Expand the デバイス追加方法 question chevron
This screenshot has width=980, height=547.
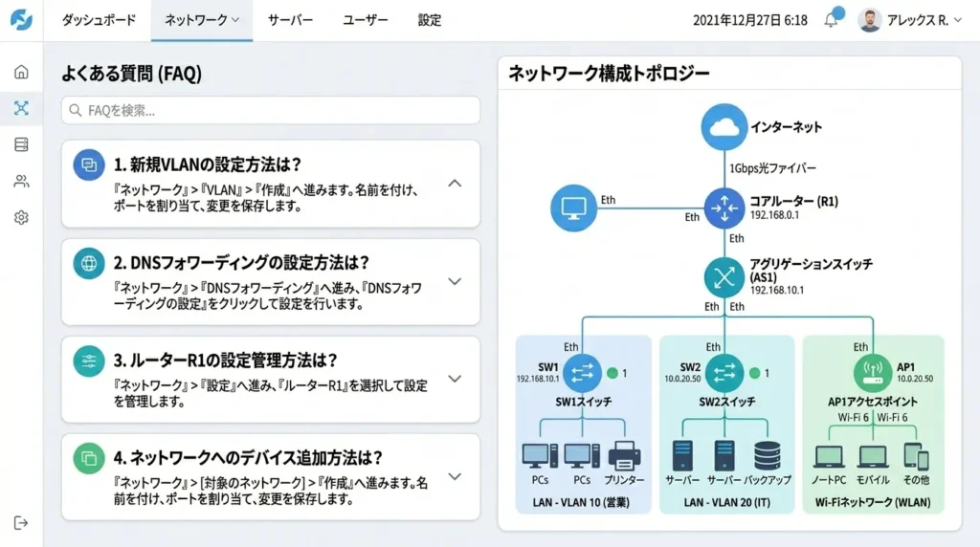tap(455, 476)
